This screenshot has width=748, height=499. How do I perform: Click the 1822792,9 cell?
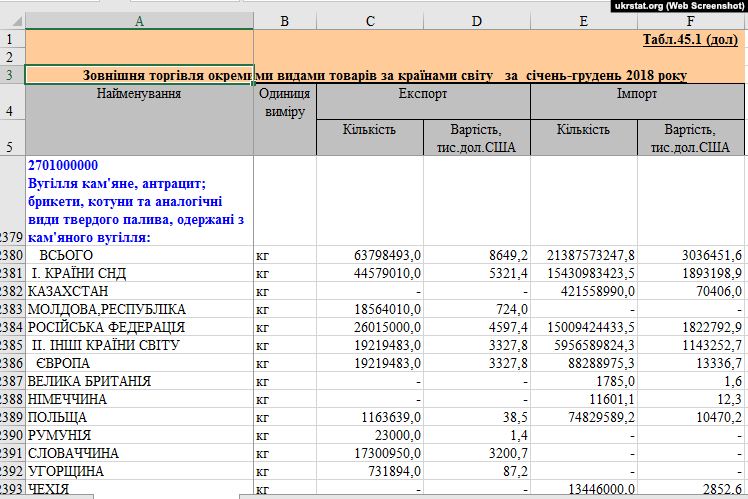[x=691, y=327]
